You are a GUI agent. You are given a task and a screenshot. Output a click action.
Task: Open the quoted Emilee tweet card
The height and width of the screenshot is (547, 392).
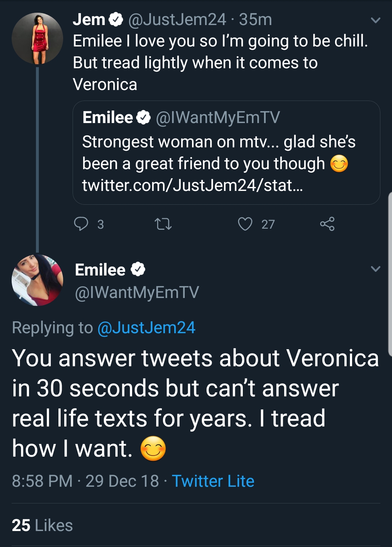226,152
